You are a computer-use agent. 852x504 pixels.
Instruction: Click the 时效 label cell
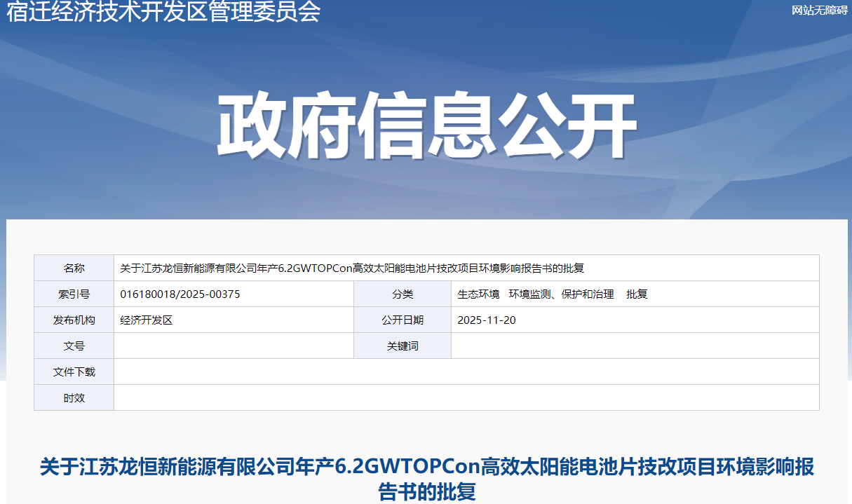pyautogui.click(x=74, y=398)
